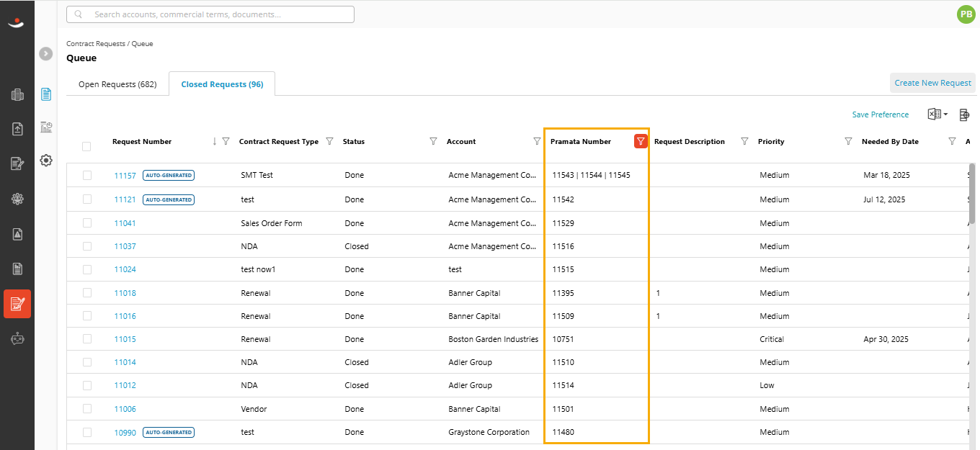Click the Pramata logo at the sidebar top
The height and width of the screenshot is (450, 980).
click(x=17, y=22)
